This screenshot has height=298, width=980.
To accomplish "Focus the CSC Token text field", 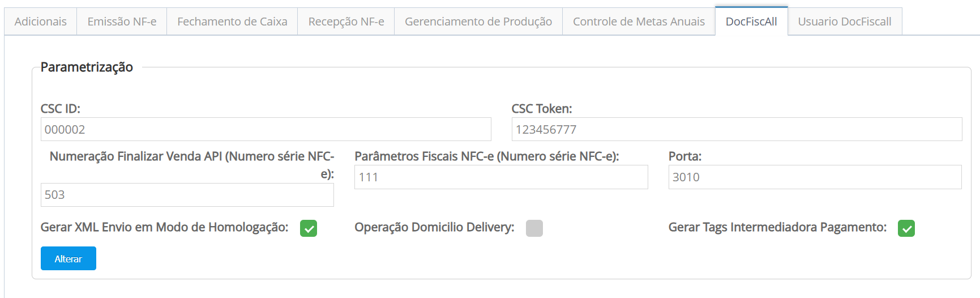I will (737, 130).
